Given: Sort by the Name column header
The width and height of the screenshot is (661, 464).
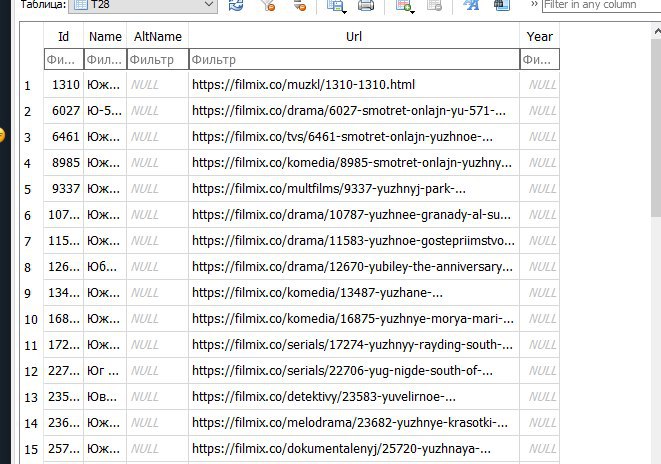Looking at the screenshot, I should 105,36.
